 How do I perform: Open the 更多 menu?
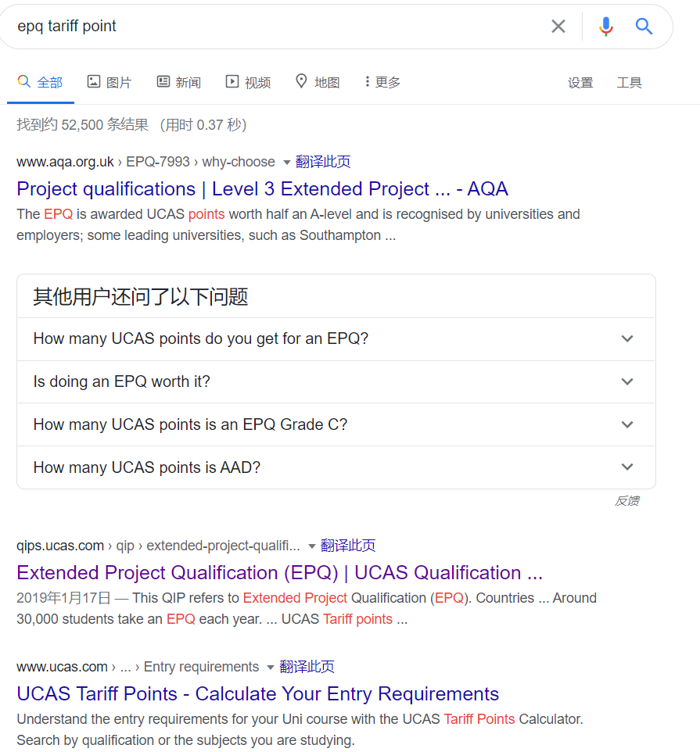[x=382, y=83]
